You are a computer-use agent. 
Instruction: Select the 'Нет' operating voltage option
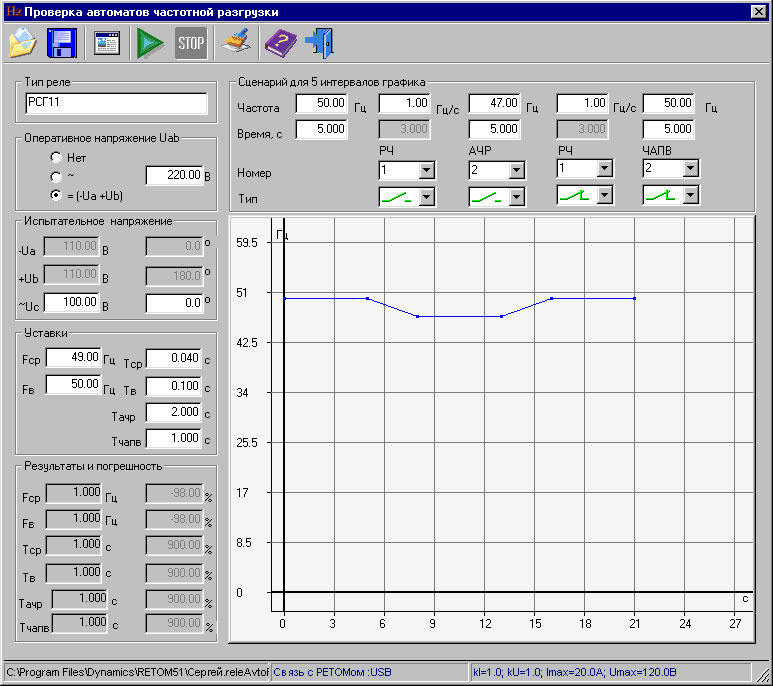point(57,158)
